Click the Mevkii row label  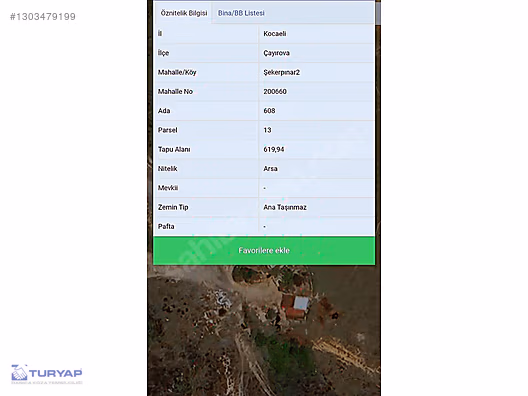point(168,188)
